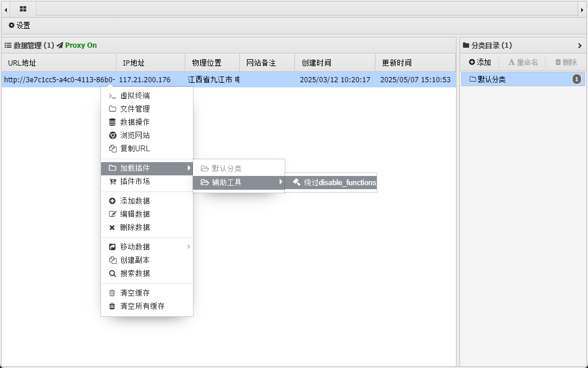Open the home grid tab icon
The image size is (588, 368).
tap(23, 9)
